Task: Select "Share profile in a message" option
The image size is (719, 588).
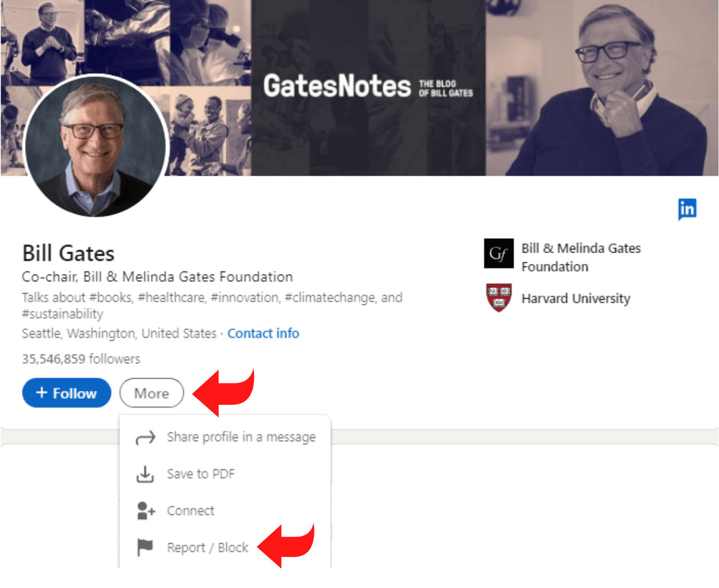Action: 241,437
